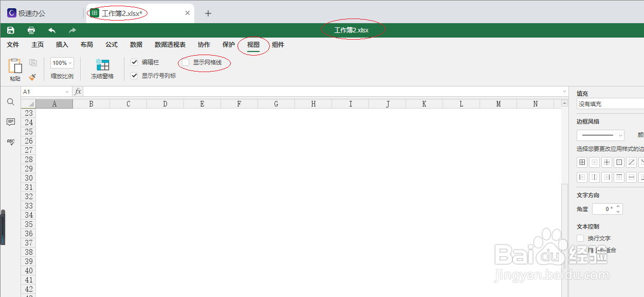Close the 工作簿2.xlsx tab

(188, 13)
